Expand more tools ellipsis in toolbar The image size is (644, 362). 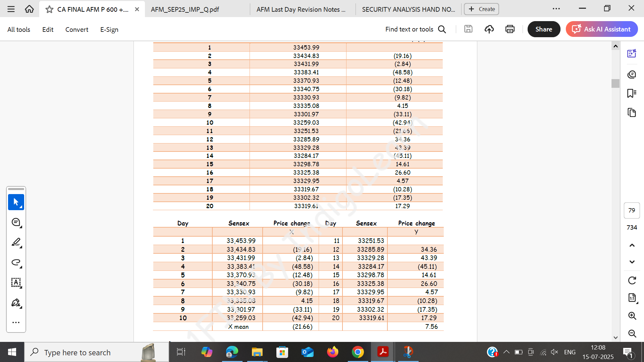(x=16, y=322)
